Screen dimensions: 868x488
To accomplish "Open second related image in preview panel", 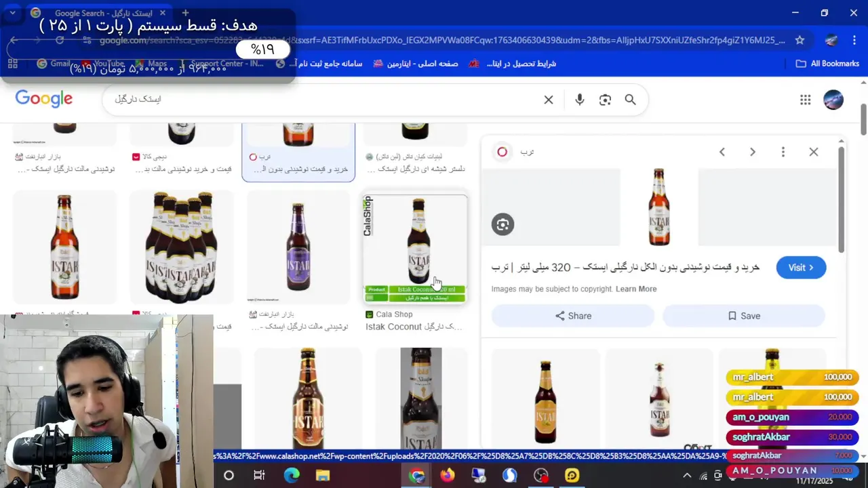I will tap(659, 400).
